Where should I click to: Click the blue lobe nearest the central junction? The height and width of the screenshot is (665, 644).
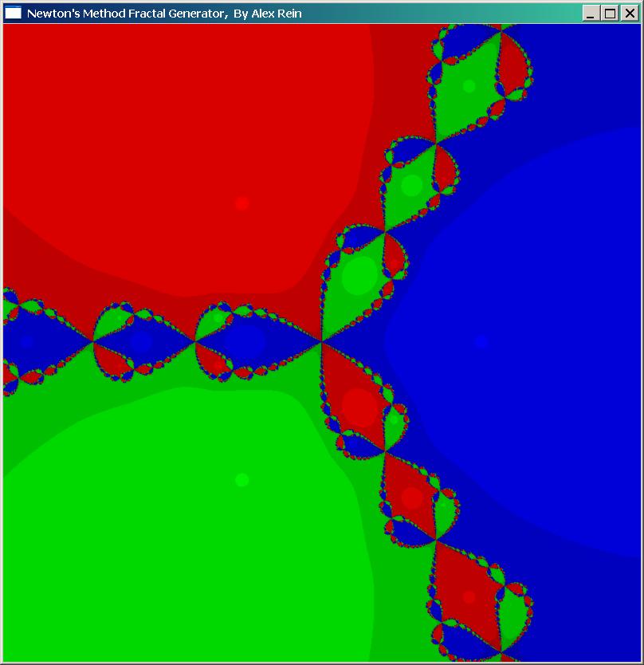(x=243, y=341)
